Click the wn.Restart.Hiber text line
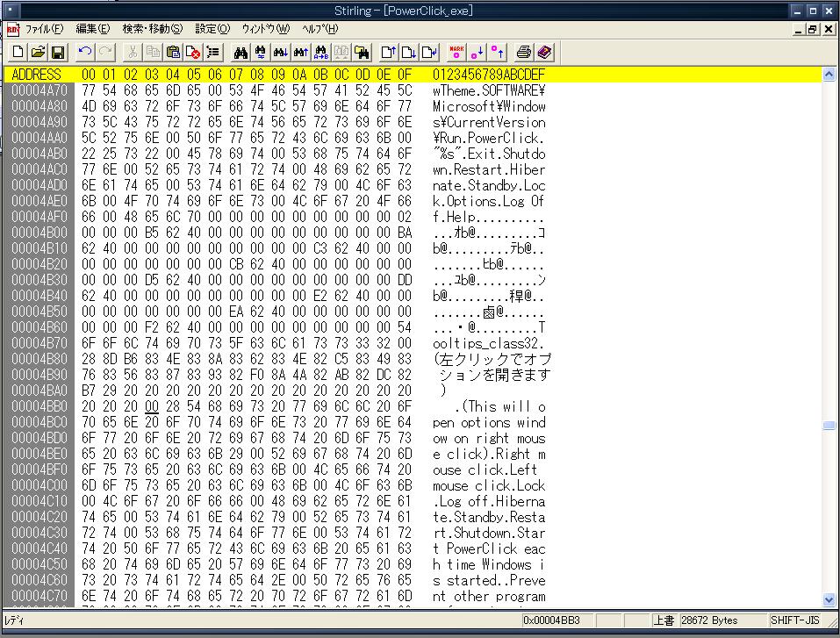The height and width of the screenshot is (638, 840). [x=489, y=169]
